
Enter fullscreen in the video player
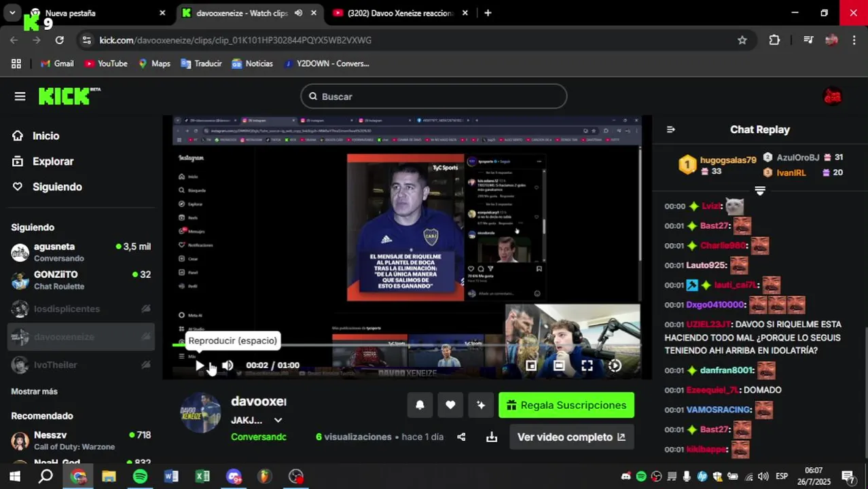587,365
